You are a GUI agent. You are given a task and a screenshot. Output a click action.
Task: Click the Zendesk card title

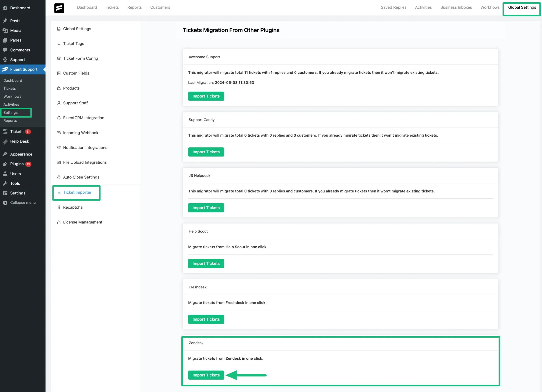point(196,343)
